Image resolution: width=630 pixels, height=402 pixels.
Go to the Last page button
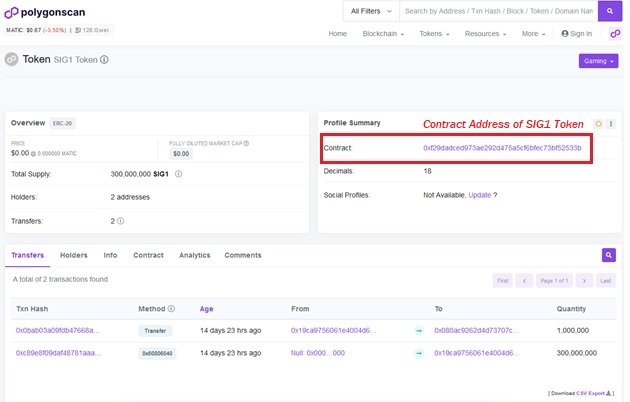click(x=606, y=281)
